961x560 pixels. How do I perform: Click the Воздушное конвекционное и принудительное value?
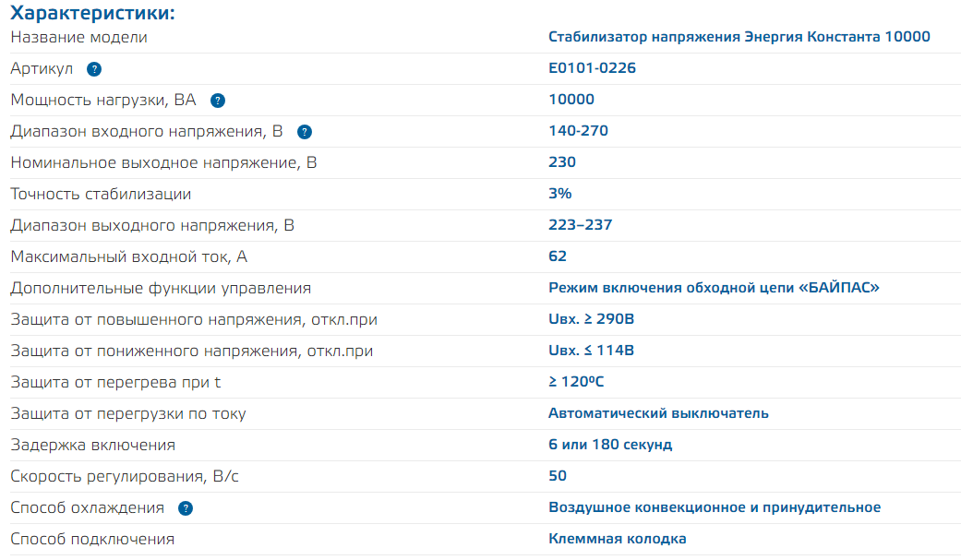pos(715,507)
